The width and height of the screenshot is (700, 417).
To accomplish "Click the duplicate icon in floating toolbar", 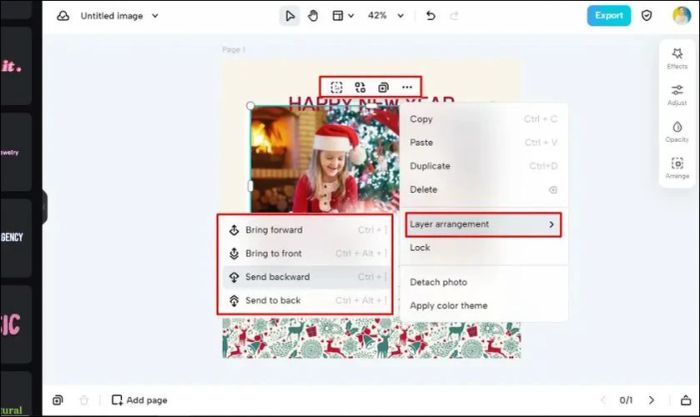I will tap(383, 87).
